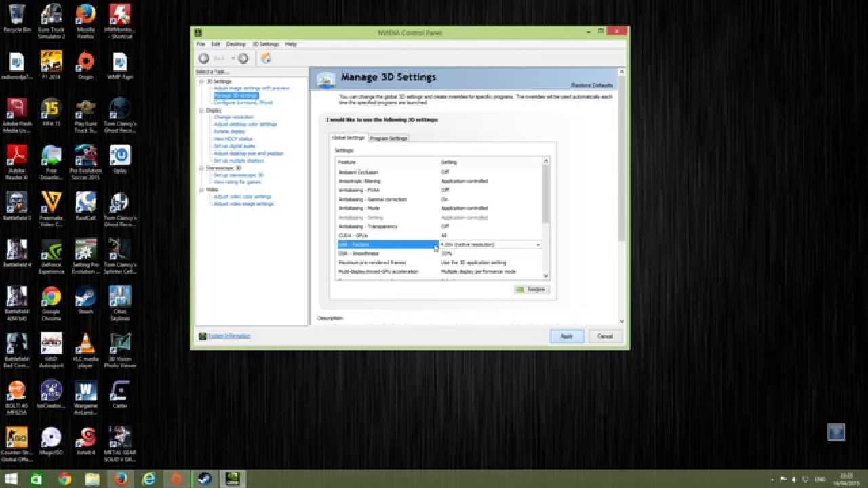Click the Home toolbar icon
Screen dimensions: 868x488
coord(266,58)
